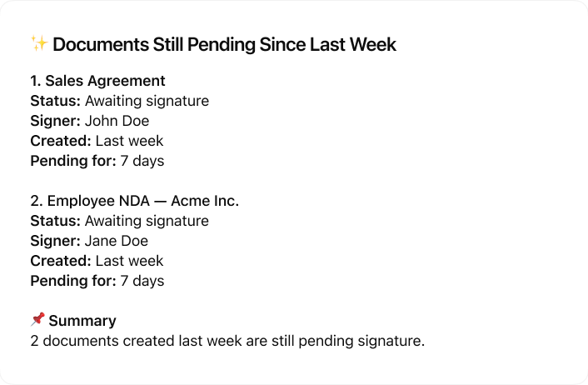Screen dimensions: 588x385
Task: Click the Status label under Sales Agreement
Action: point(56,101)
